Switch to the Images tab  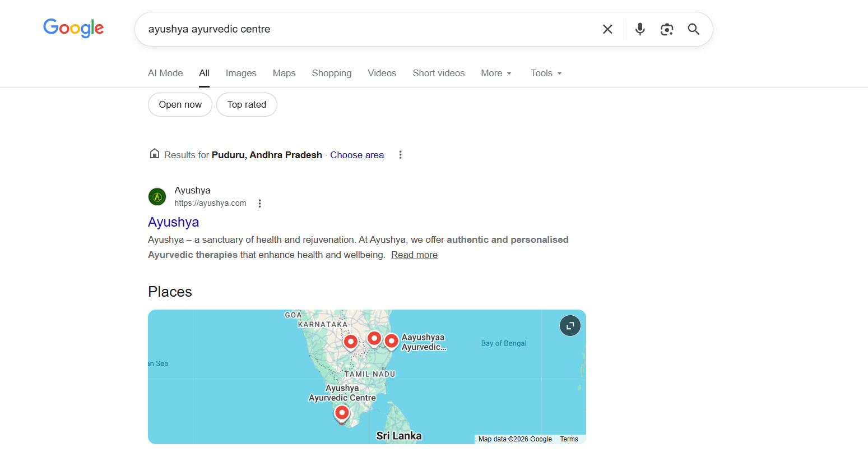240,73
